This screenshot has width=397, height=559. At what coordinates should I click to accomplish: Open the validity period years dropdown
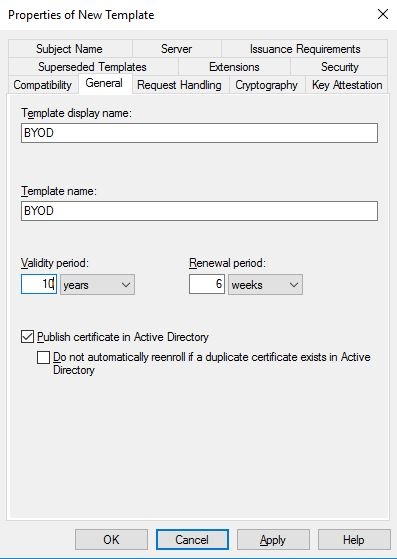tap(97, 284)
